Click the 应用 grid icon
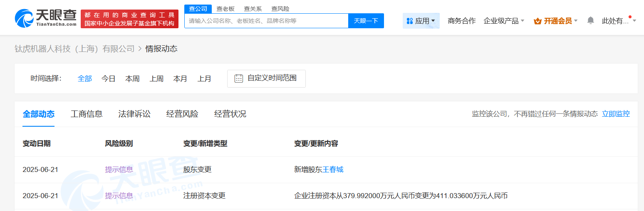The height and width of the screenshot is (211, 644). point(410,21)
